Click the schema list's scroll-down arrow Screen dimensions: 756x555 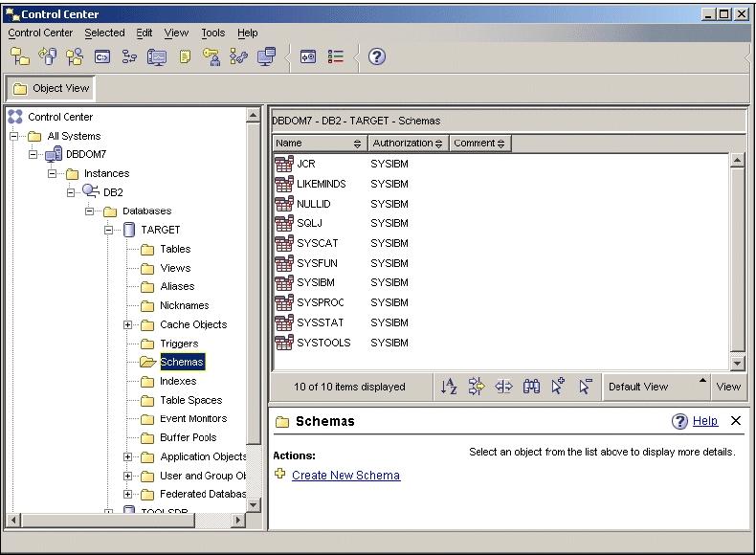(x=737, y=363)
